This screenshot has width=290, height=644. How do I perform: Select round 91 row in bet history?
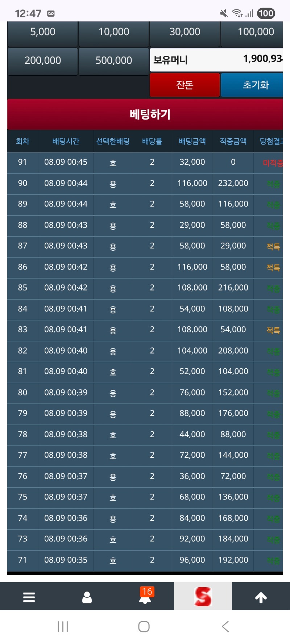tap(145, 163)
